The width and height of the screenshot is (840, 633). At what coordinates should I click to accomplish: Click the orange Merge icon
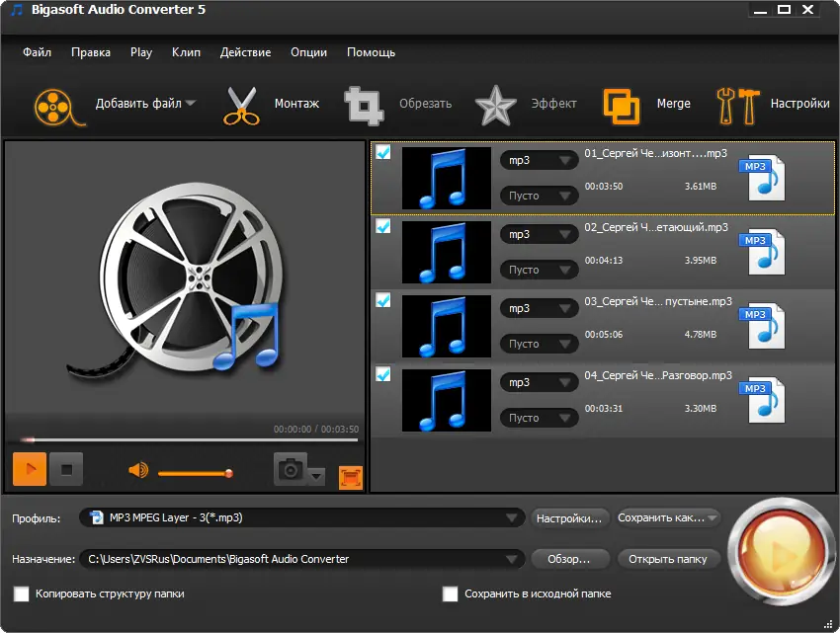(x=622, y=107)
